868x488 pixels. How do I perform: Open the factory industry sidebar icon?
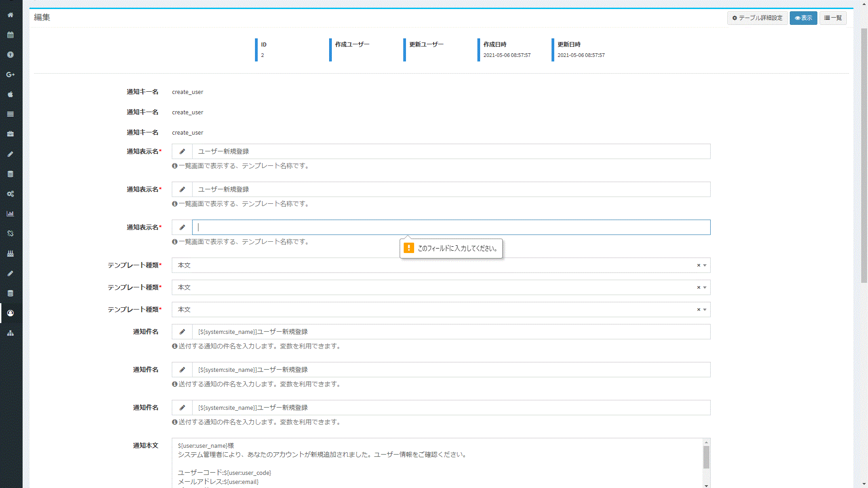click(x=10, y=253)
